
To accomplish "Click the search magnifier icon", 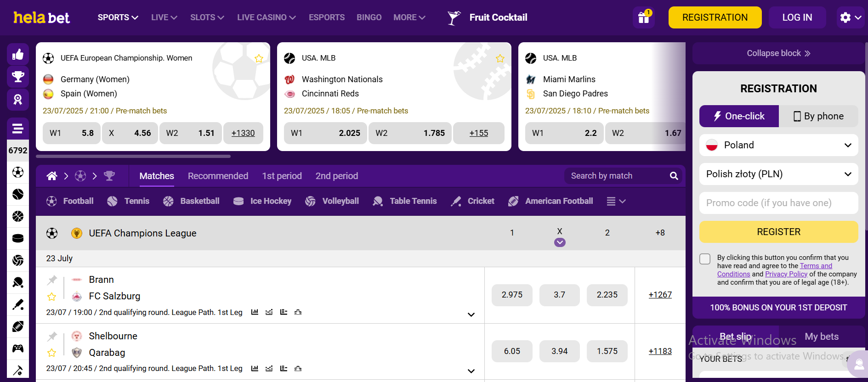I will [674, 176].
